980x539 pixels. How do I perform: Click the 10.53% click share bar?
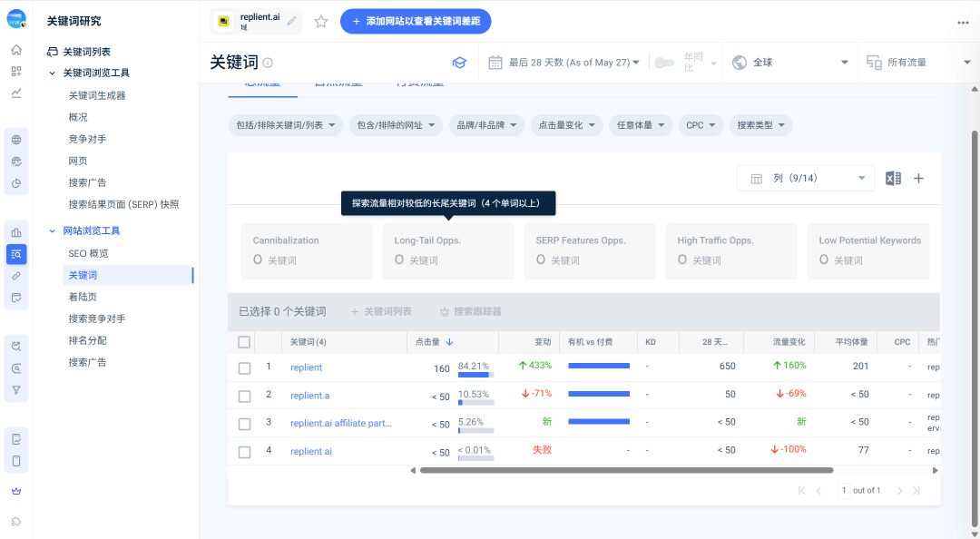click(x=475, y=403)
